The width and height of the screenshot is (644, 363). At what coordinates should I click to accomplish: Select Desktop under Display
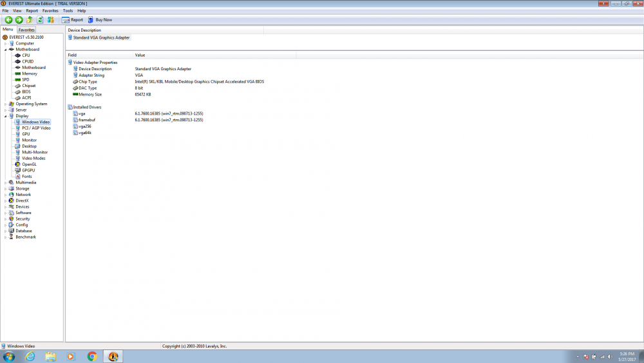click(29, 146)
